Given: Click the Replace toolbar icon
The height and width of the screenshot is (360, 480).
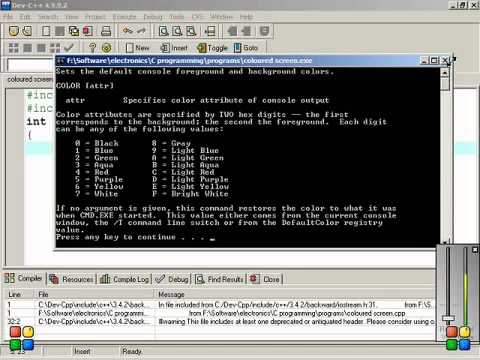Looking at the screenshot, I should [x=177, y=31].
